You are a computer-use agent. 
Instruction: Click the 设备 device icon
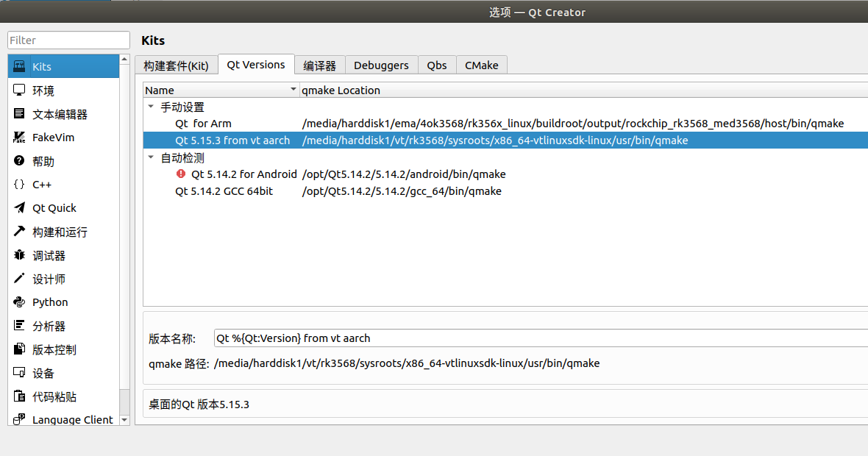[x=19, y=372]
